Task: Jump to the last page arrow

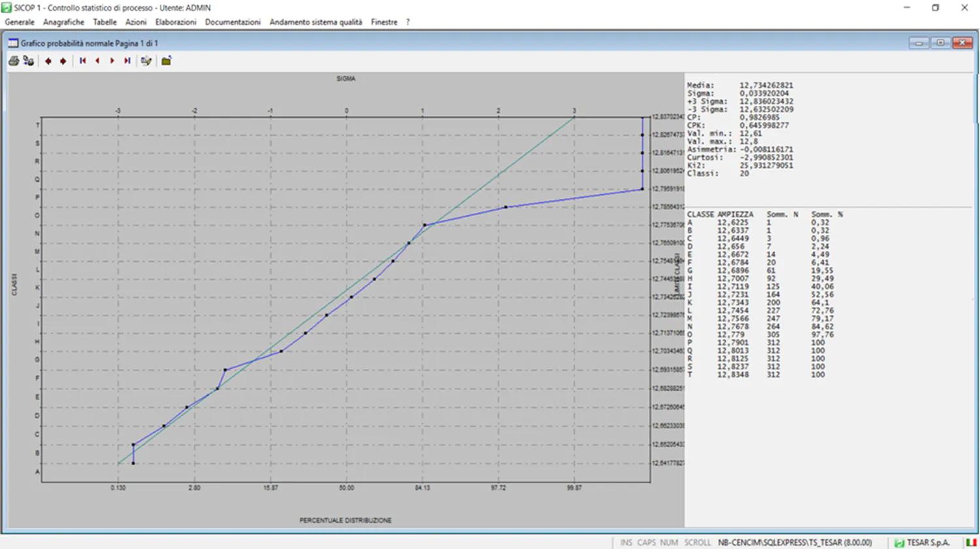Action: point(127,61)
